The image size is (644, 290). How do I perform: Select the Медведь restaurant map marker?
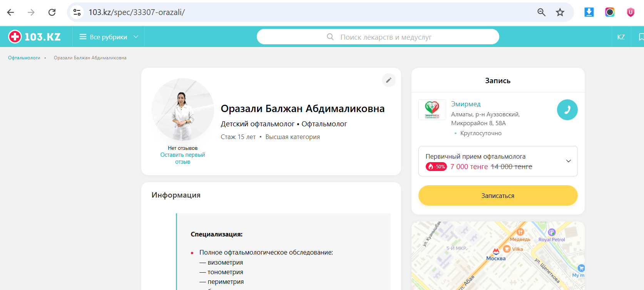[x=520, y=232]
